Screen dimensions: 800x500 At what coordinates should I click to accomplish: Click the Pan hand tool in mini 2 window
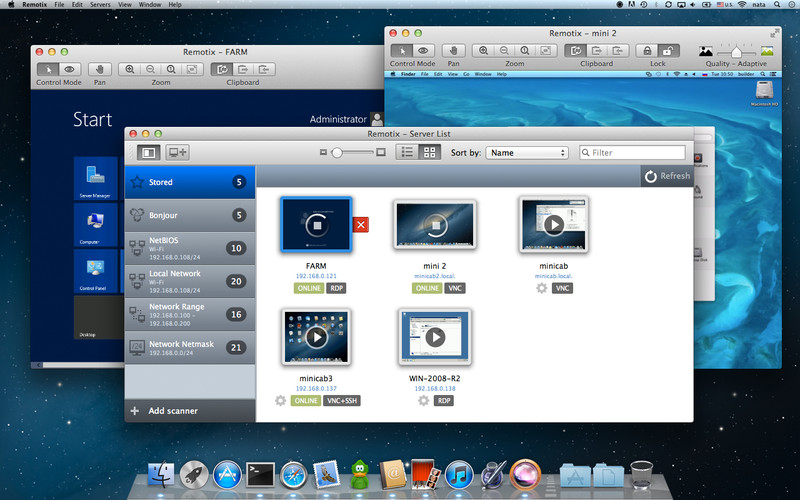point(454,51)
